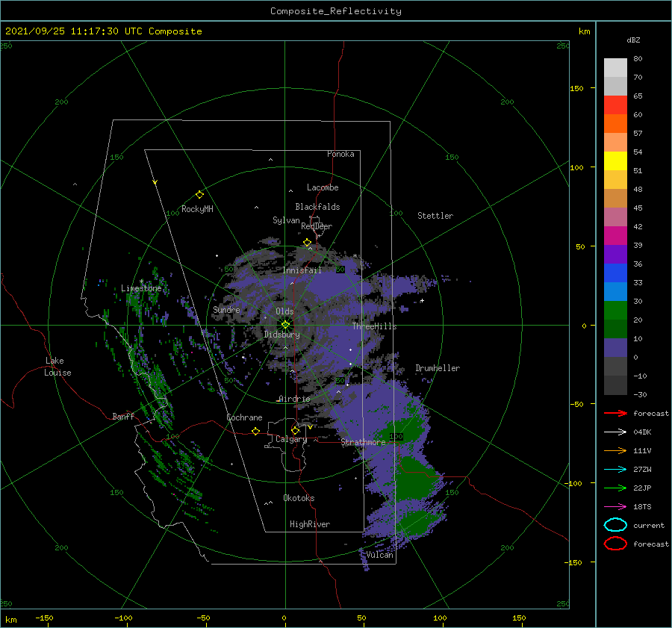The image size is (672, 628).
Task: Click the Didsbury town label
Action: (281, 335)
